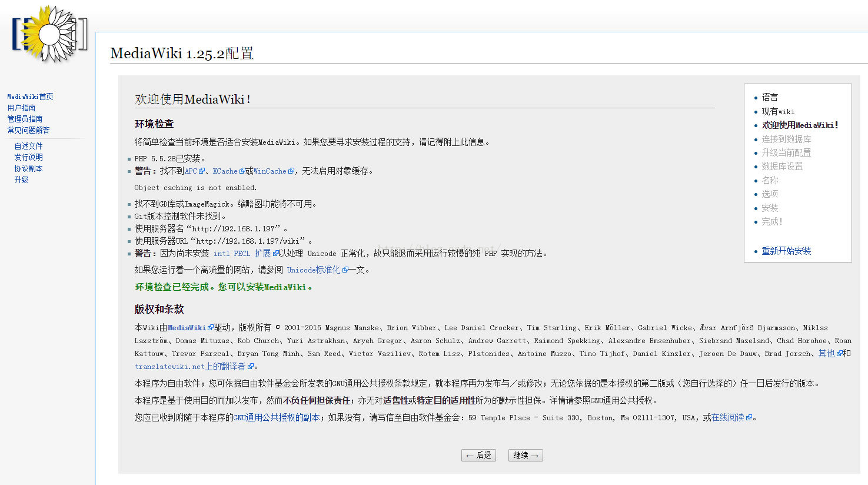
Task: Select the 现有wiki step in installer list
Action: coord(778,111)
